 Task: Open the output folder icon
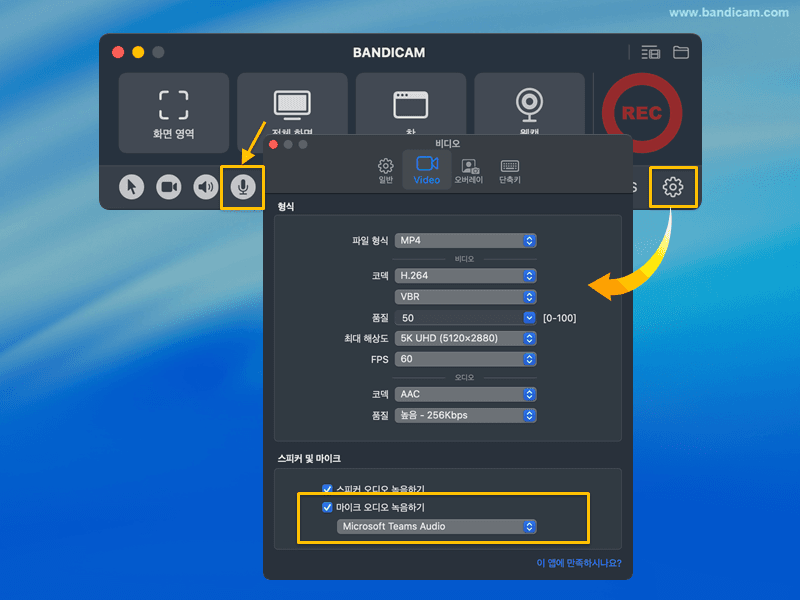point(681,52)
